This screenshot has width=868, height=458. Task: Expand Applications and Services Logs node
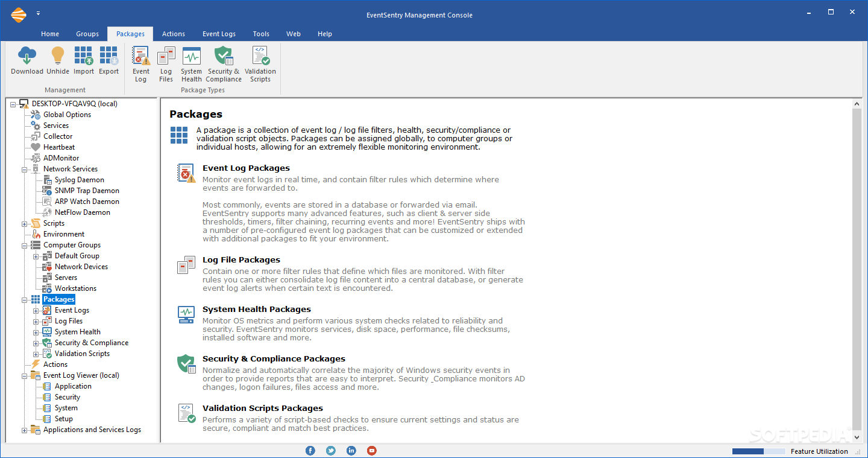[25, 430]
